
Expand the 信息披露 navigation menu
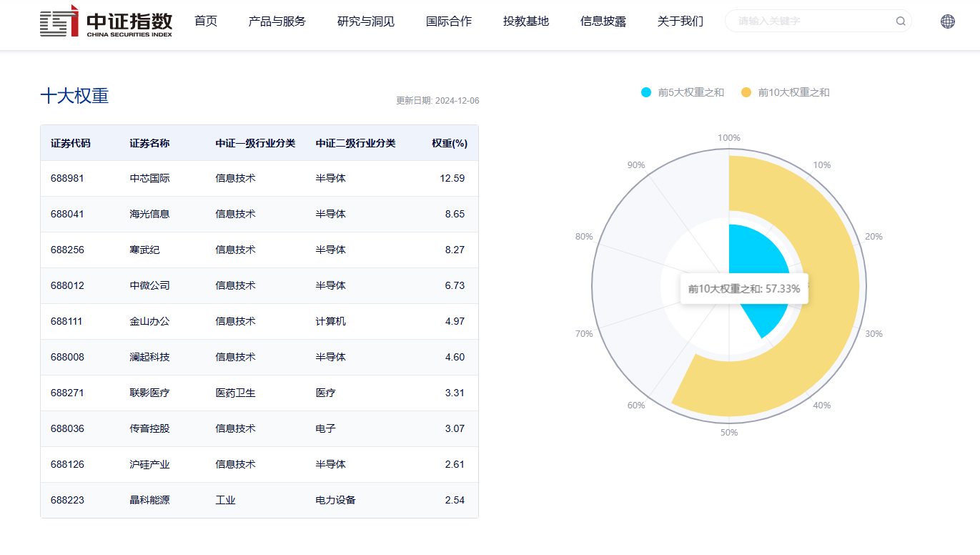tap(603, 21)
